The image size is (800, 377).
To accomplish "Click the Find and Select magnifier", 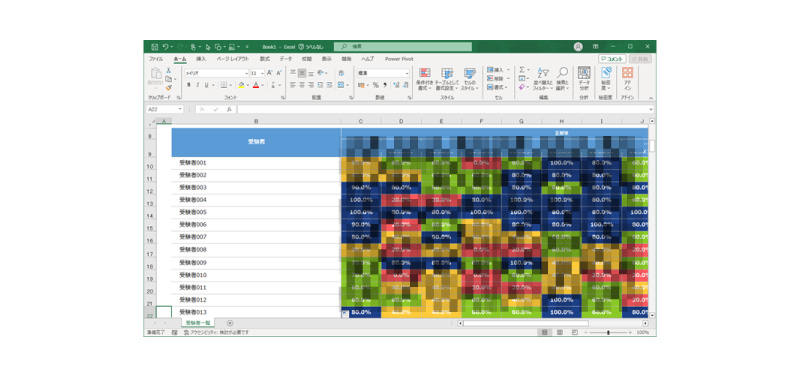I will coord(562,79).
